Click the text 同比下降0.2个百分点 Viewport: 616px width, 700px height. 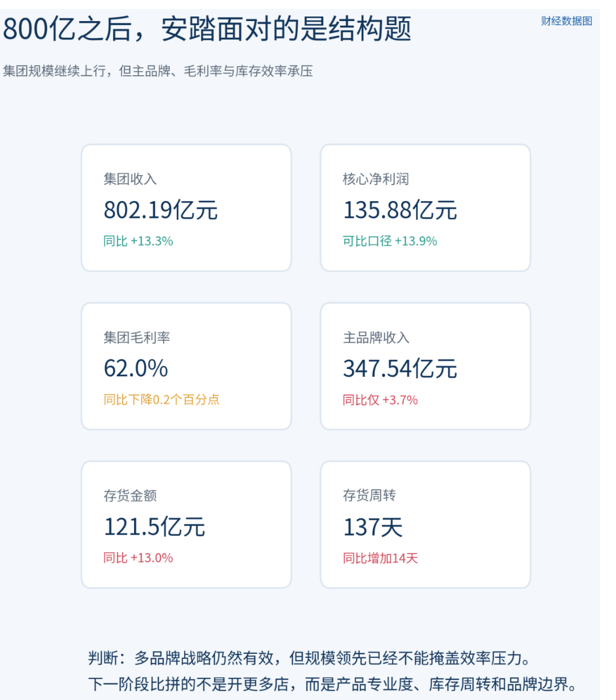pyautogui.click(x=161, y=400)
